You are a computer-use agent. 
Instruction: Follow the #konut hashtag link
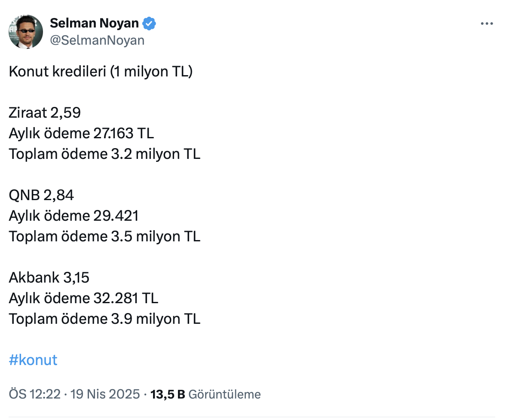pos(33,359)
